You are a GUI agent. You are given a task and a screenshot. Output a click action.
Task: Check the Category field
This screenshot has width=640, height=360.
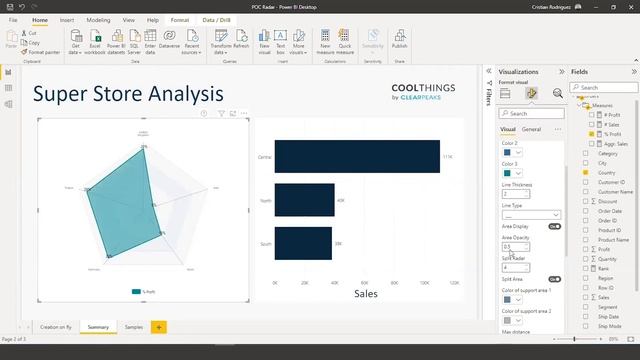click(586, 153)
